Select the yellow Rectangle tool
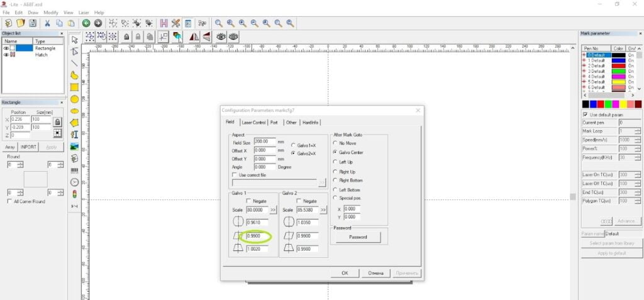 74,87
